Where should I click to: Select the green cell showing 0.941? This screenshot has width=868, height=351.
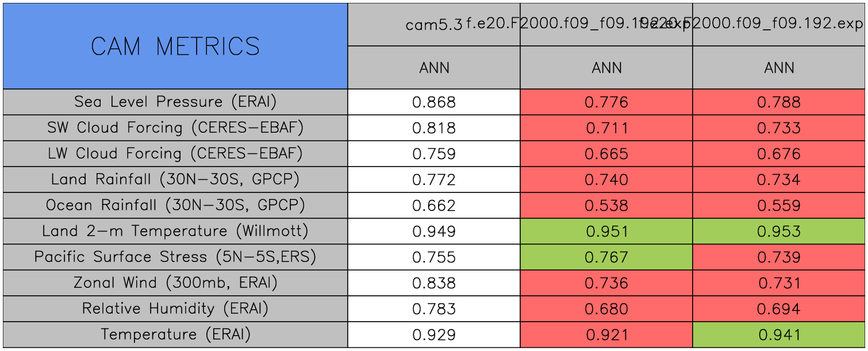779,335
